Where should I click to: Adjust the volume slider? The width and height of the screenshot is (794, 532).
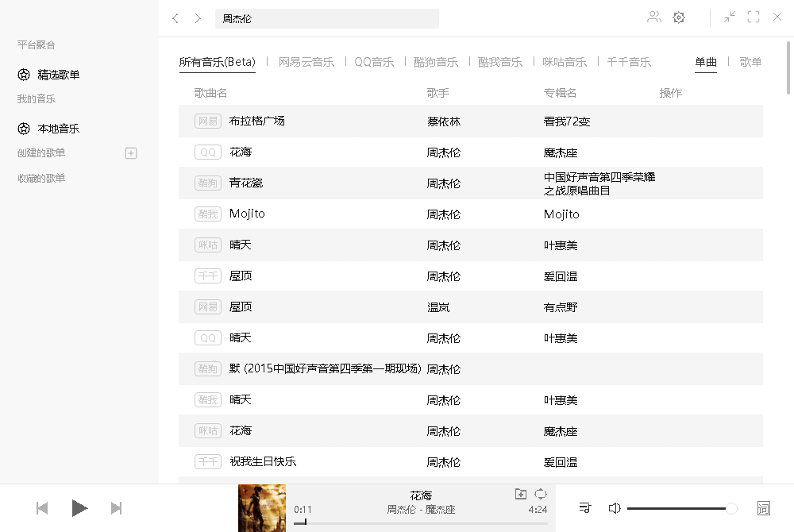click(680, 508)
